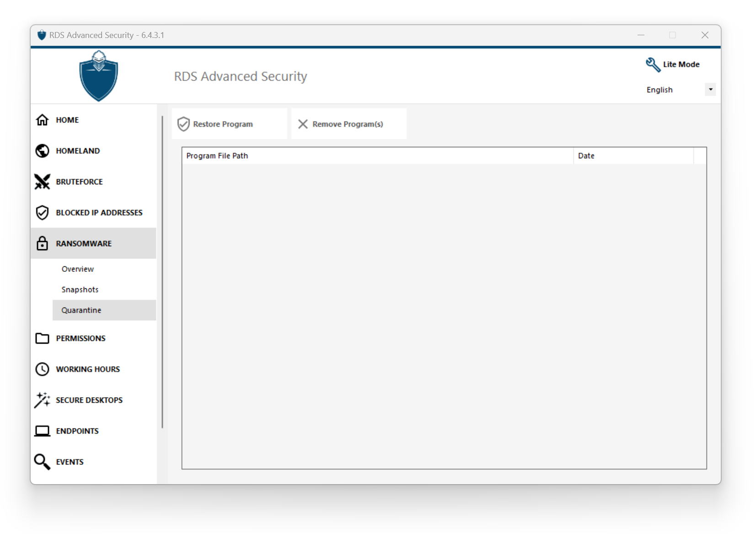The height and width of the screenshot is (534, 756).
Task: Sort by Date column header
Action: click(x=633, y=156)
